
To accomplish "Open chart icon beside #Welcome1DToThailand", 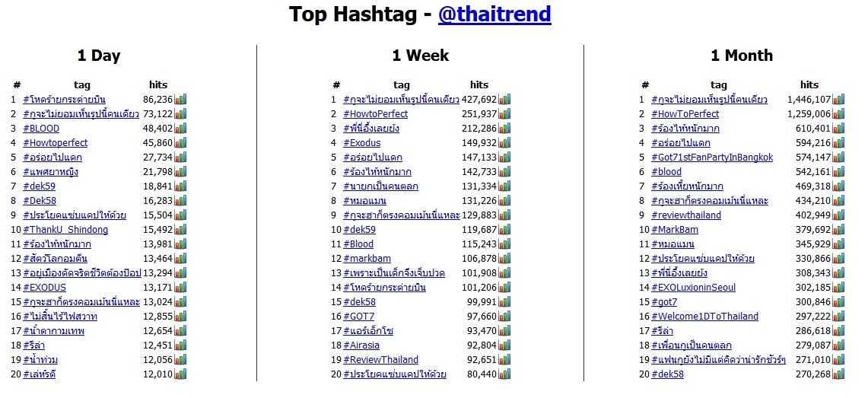I will [838, 316].
